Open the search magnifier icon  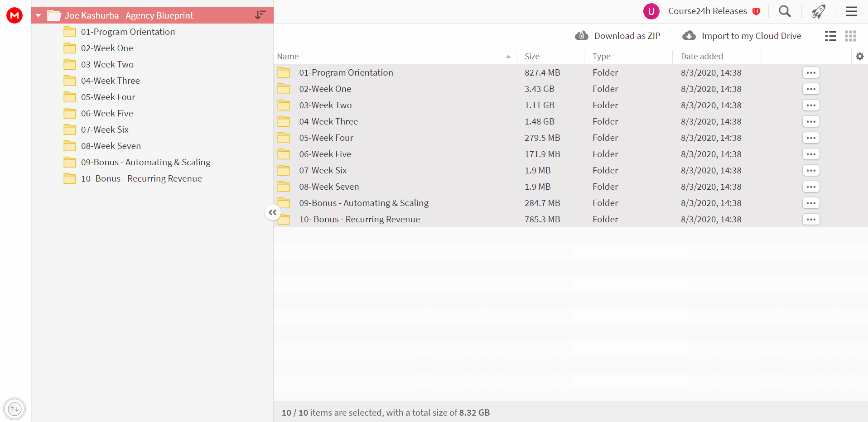[785, 11]
